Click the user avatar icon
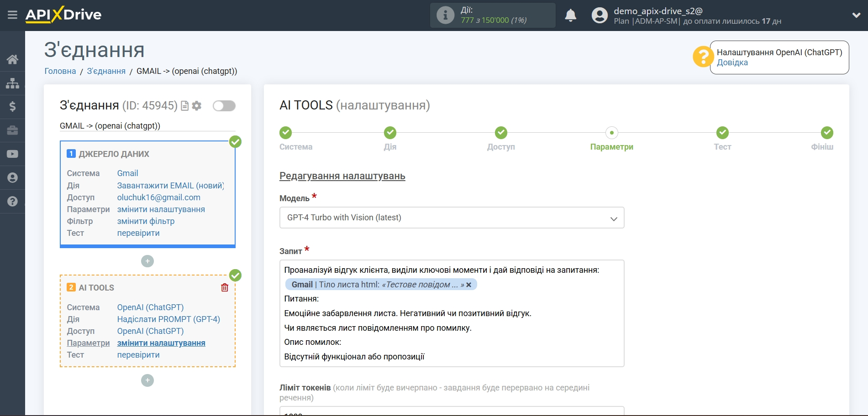 click(x=600, y=16)
